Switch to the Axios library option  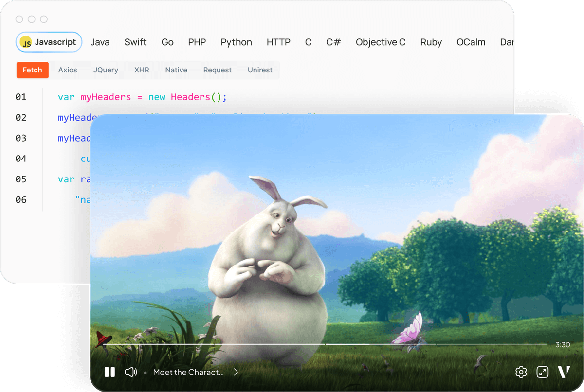click(68, 70)
